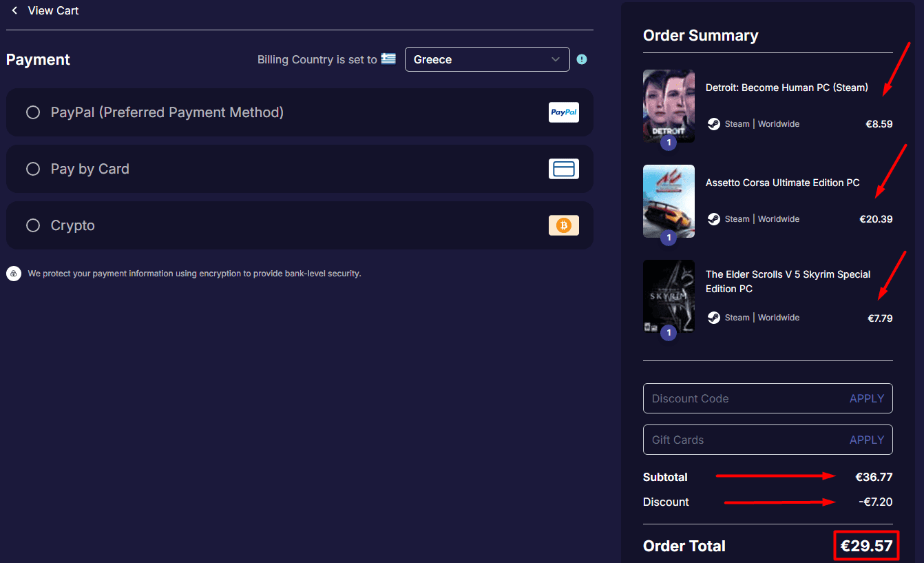This screenshot has height=563, width=924.
Task: Click the €36.77 subtotal value
Action: point(874,477)
